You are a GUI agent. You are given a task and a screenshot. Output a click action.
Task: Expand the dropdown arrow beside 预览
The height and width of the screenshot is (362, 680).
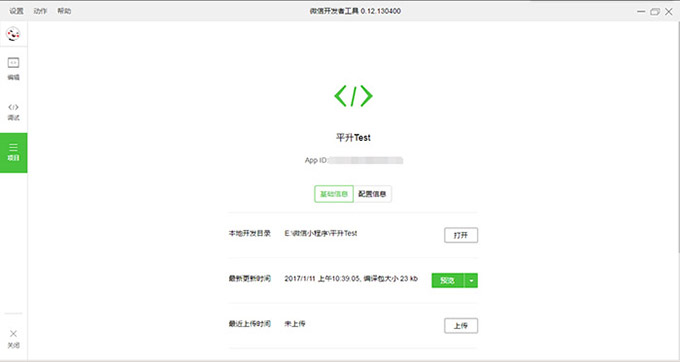pos(471,280)
